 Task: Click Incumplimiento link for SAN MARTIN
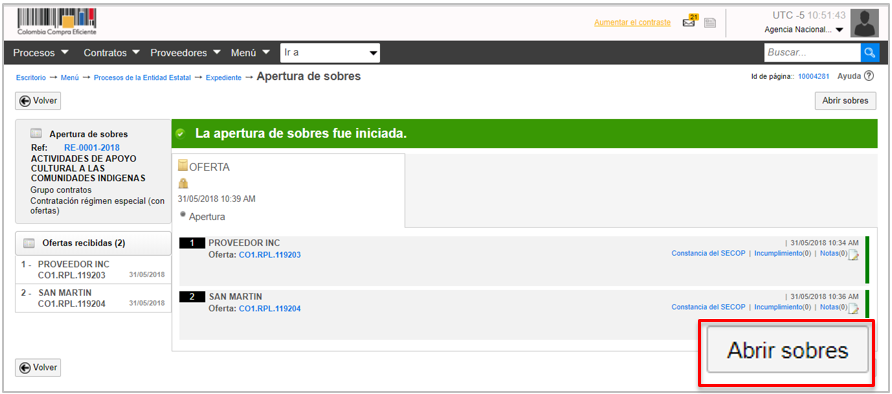pos(778,307)
